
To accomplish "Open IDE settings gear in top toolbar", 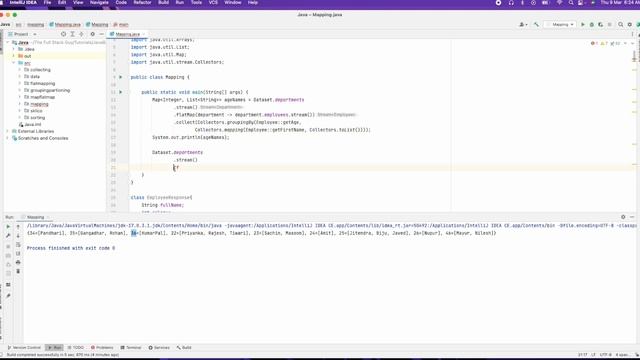I will tap(630, 24).
